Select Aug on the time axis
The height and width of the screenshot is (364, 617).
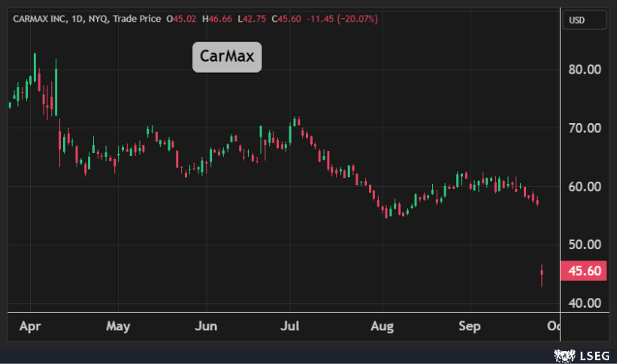382,326
